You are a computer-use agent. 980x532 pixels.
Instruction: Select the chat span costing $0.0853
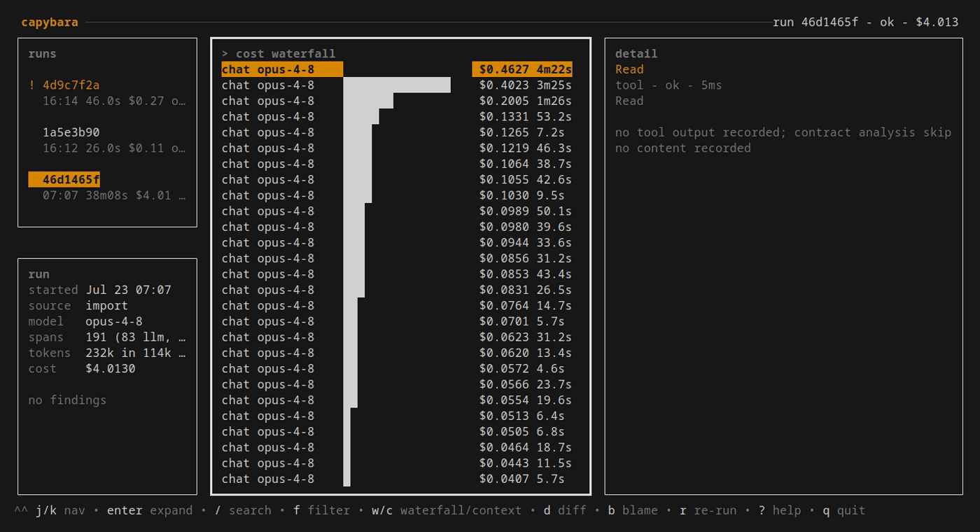coord(397,274)
